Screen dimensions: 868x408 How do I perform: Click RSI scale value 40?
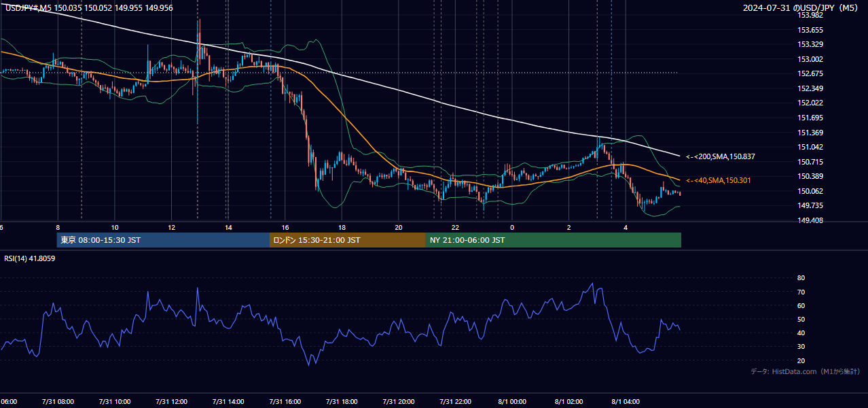click(x=801, y=333)
